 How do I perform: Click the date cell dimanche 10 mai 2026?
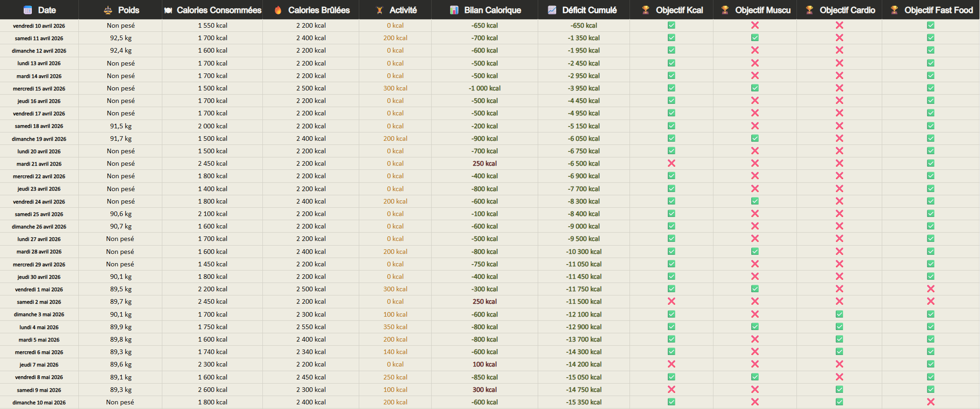coord(39,403)
